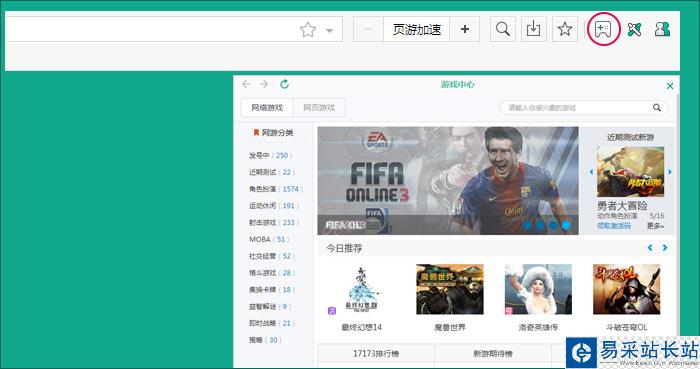Select the 格斗游戏 (28) category
700x369 pixels.
click(x=272, y=273)
